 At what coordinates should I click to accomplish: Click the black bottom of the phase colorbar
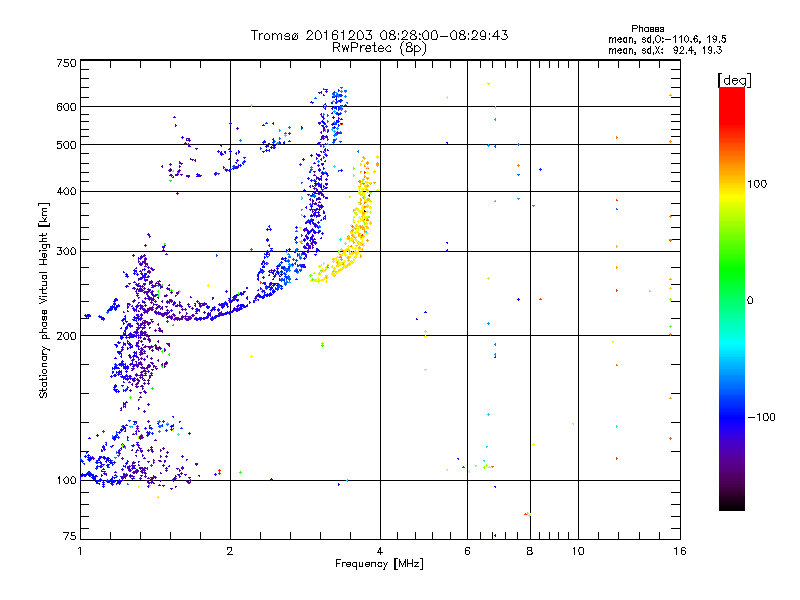(x=732, y=502)
